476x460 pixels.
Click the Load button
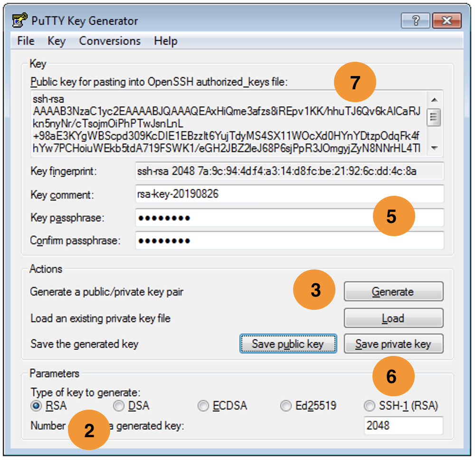393,318
